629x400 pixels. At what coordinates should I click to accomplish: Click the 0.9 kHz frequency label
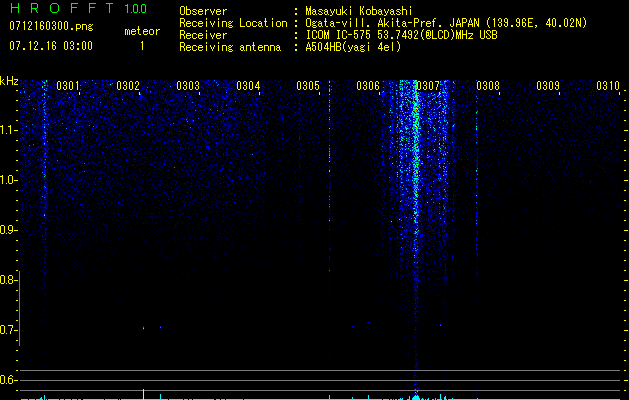tap(8, 230)
